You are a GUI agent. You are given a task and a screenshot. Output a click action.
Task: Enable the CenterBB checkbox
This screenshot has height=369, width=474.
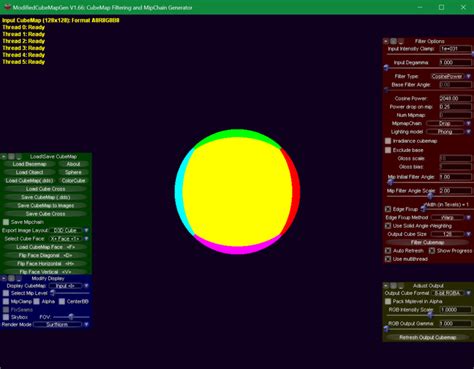coord(62,301)
